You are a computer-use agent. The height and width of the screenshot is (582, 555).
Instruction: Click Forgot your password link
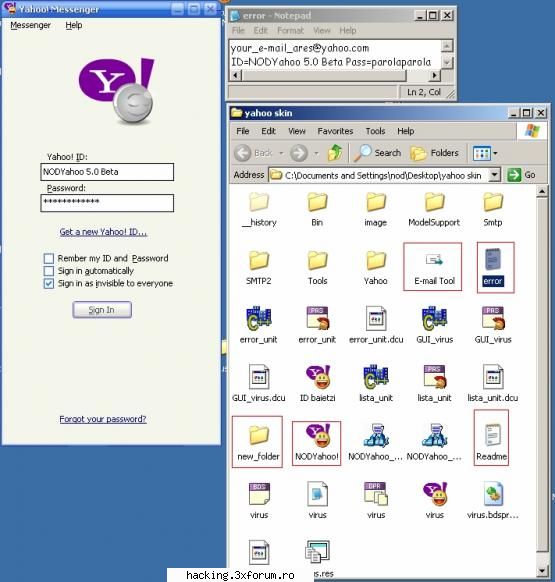(x=103, y=419)
